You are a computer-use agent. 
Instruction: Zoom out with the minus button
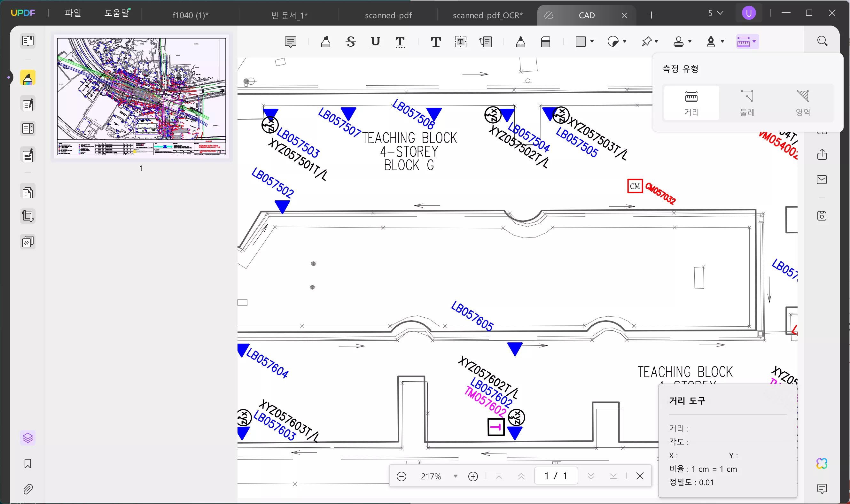pos(402,476)
